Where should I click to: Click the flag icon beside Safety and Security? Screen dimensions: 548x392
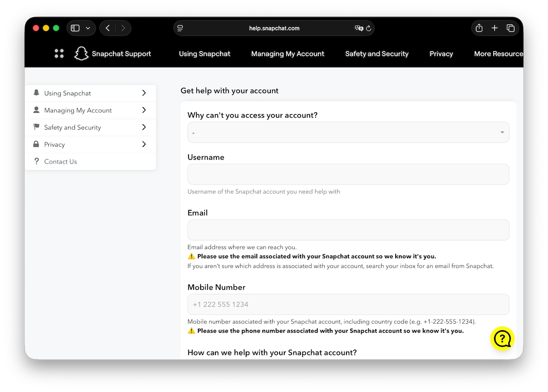36,127
